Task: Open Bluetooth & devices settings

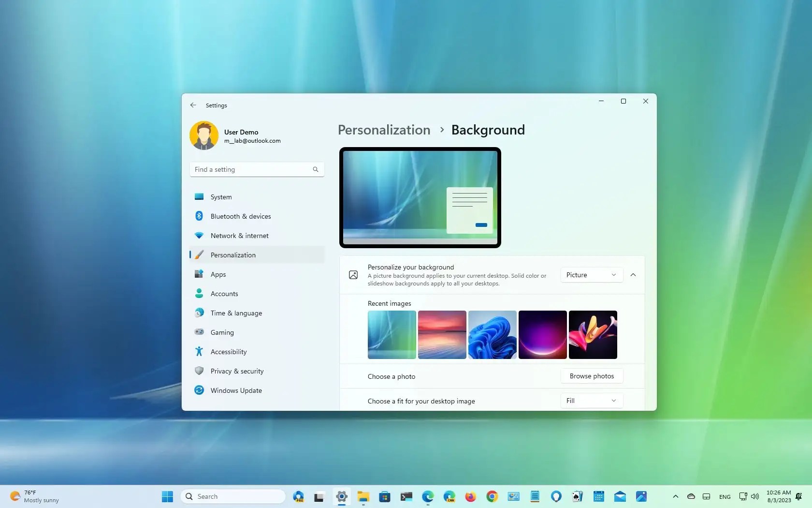Action: click(x=257, y=216)
